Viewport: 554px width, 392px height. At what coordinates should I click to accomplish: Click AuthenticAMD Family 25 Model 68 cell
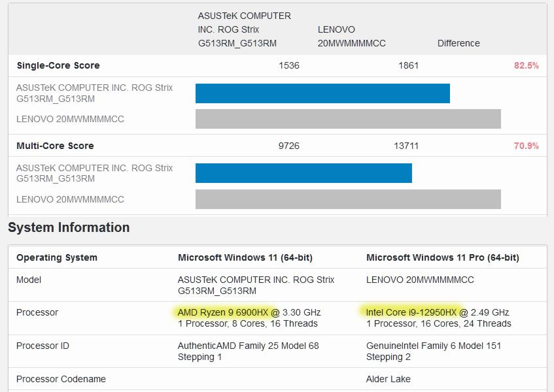248,351
